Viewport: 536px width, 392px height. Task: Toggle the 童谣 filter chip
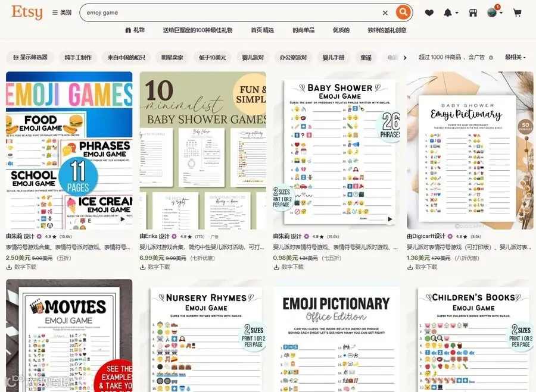coord(366,57)
